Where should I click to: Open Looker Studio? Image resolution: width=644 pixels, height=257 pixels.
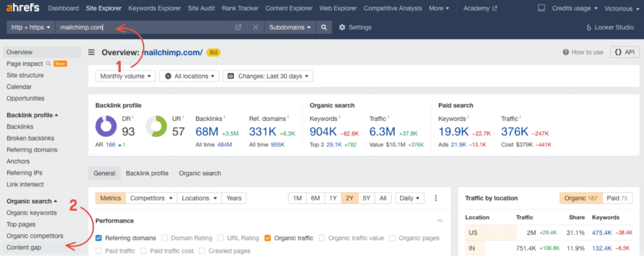click(x=610, y=27)
